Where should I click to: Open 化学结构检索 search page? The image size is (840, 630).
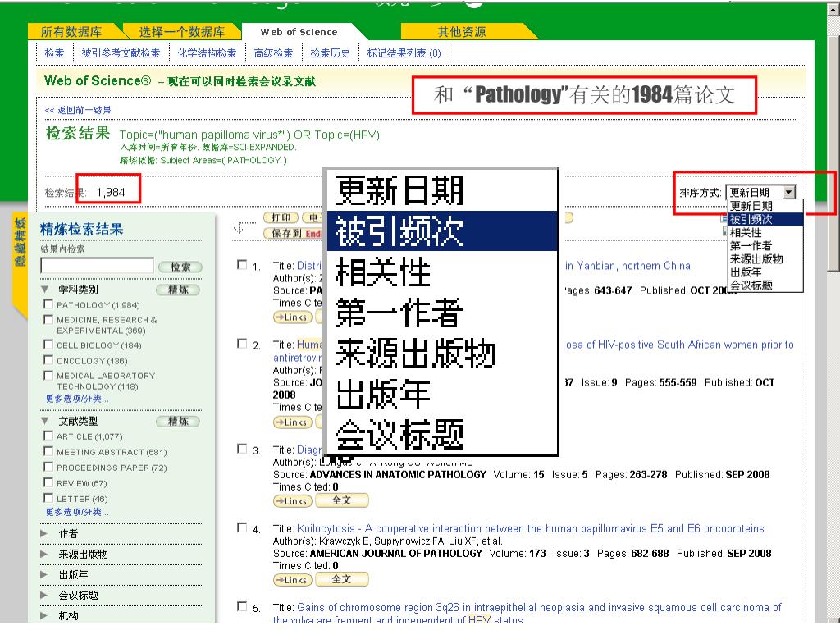[x=207, y=53]
